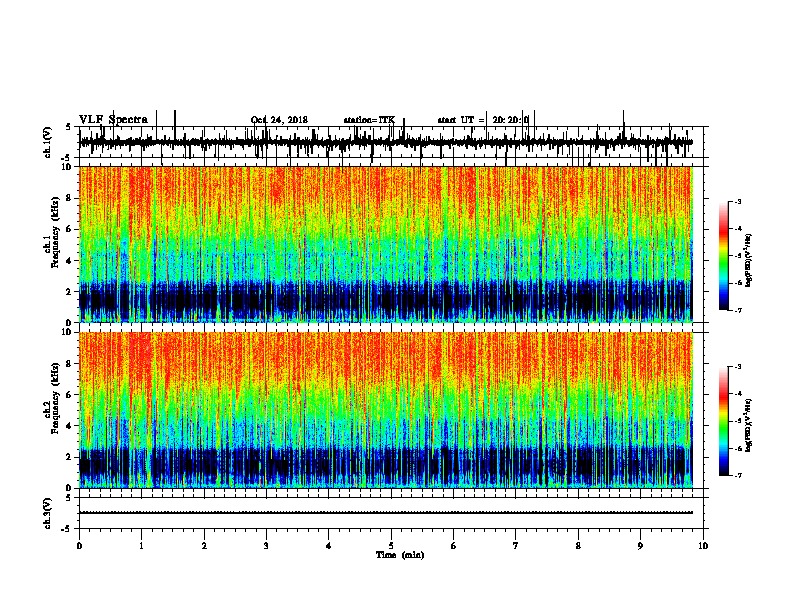The height and width of the screenshot is (612, 792).
Task: Click the -7 value on ch.2 colorbar
Action: click(737, 475)
